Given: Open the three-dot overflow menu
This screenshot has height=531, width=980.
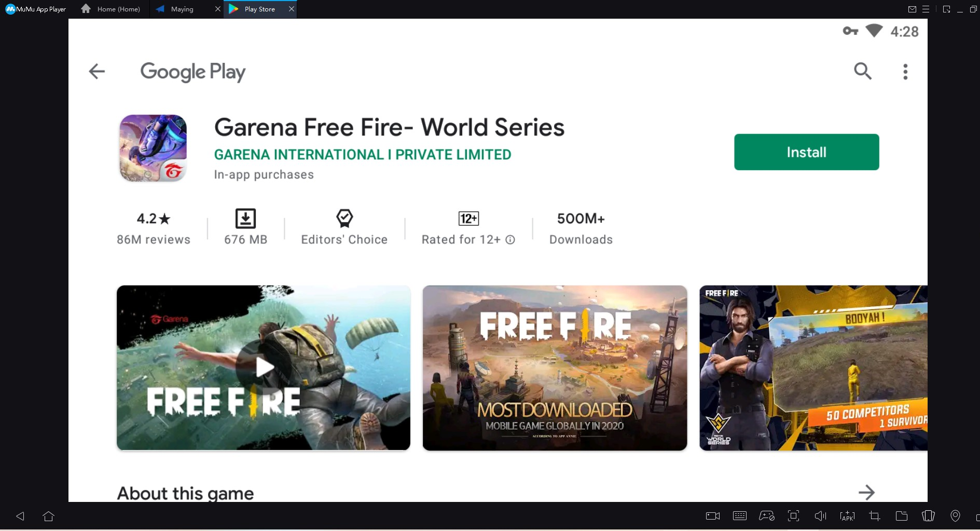Looking at the screenshot, I should 905,72.
